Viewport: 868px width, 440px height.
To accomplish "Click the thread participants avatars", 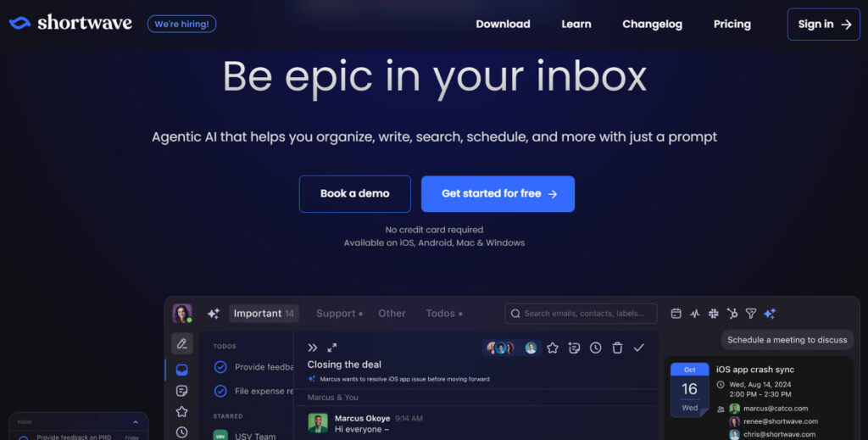I will point(511,348).
